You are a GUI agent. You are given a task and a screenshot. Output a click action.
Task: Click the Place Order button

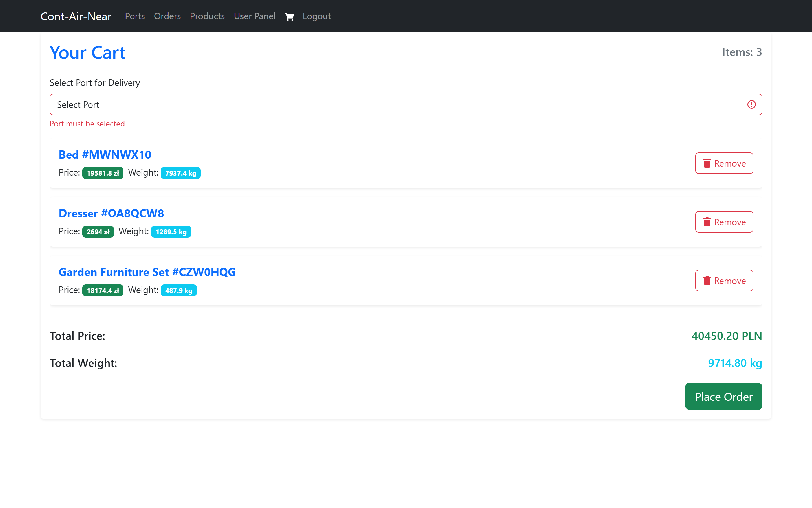[x=723, y=397]
